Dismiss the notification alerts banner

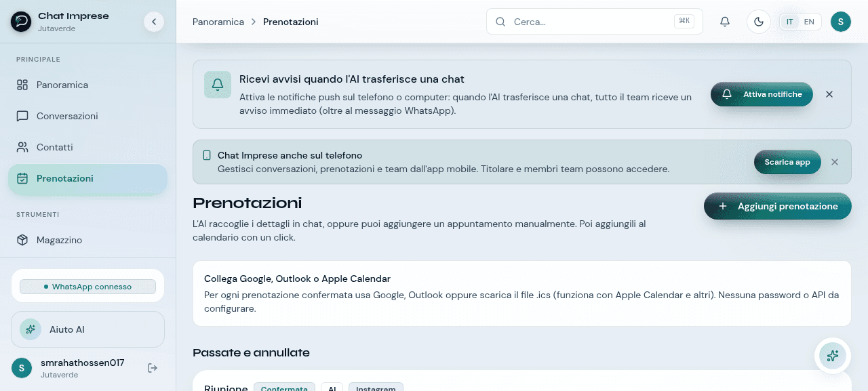pos(829,94)
